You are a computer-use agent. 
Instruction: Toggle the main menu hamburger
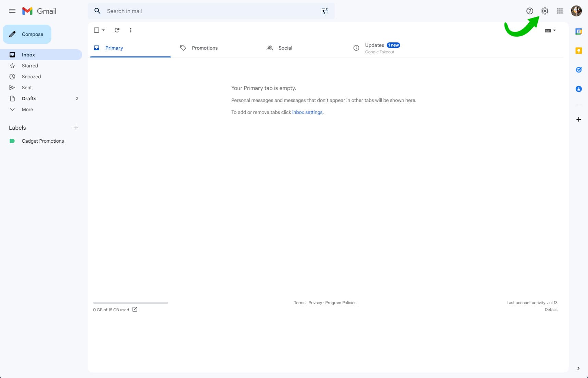tap(12, 11)
